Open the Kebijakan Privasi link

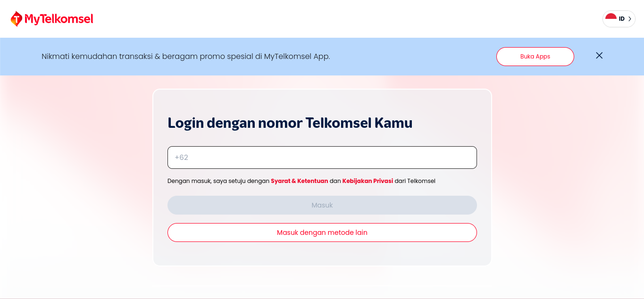coord(368,181)
